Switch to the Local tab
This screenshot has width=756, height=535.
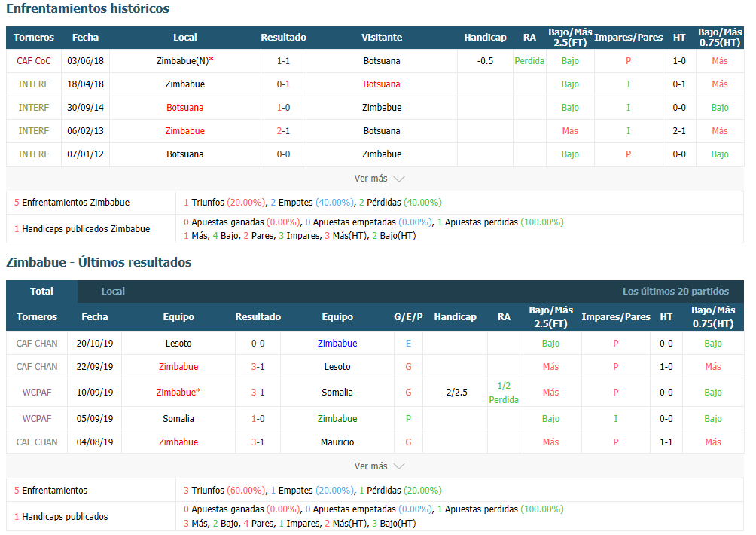point(113,292)
